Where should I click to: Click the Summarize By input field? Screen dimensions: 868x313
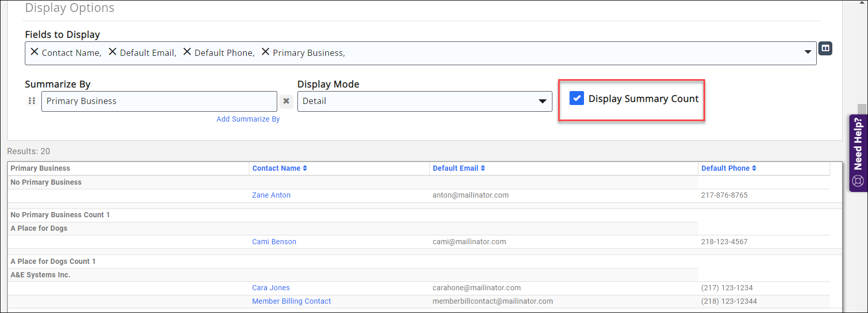159,101
